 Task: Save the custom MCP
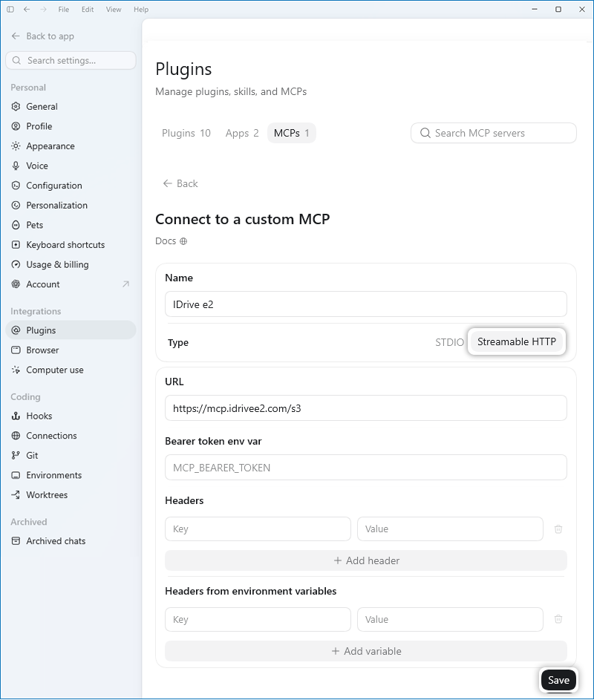[x=558, y=680]
